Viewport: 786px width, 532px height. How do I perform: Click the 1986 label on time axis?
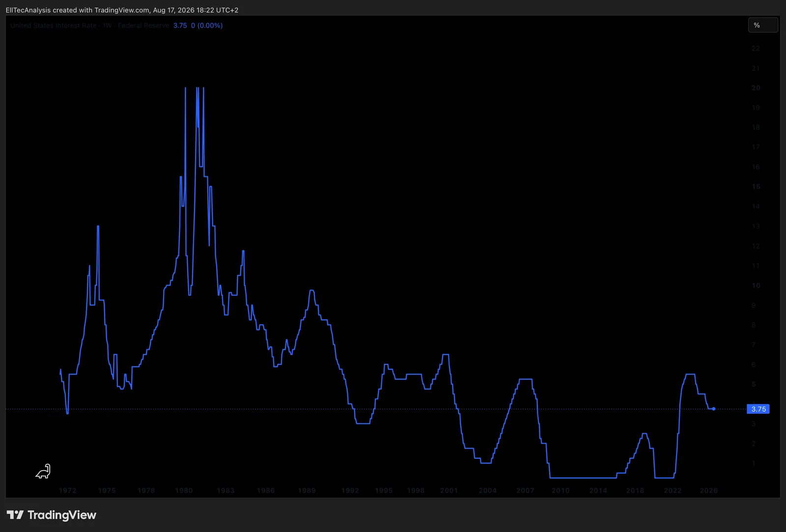point(266,490)
